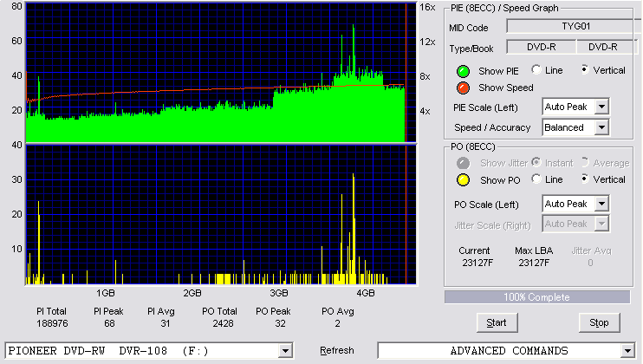Select Vertical radio for PIE graph

[584, 69]
